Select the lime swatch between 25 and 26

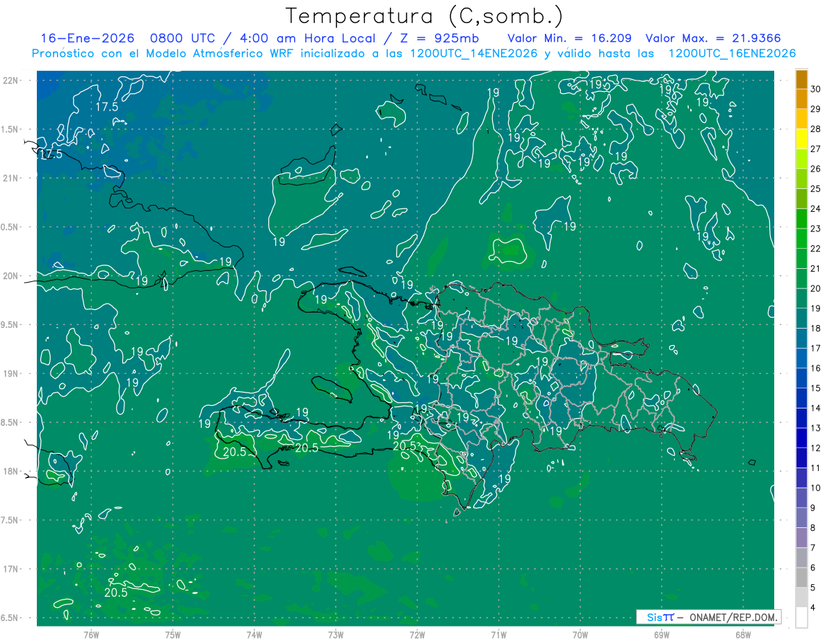coord(801,179)
